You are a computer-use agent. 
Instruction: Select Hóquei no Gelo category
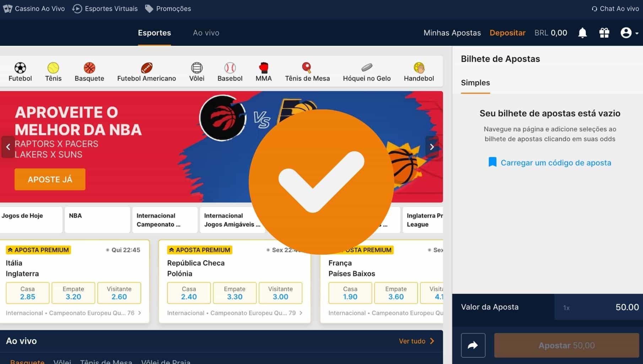tap(367, 72)
